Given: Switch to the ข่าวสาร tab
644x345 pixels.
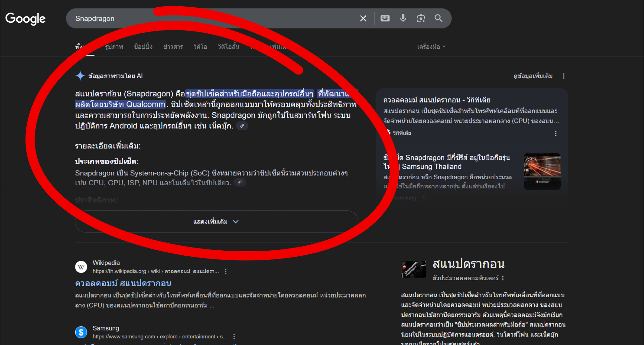Looking at the screenshot, I should 173,47.
